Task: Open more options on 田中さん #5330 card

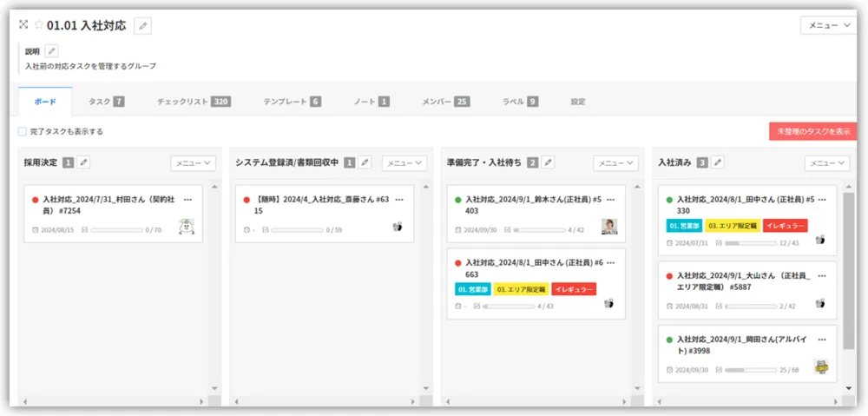Action: click(822, 200)
